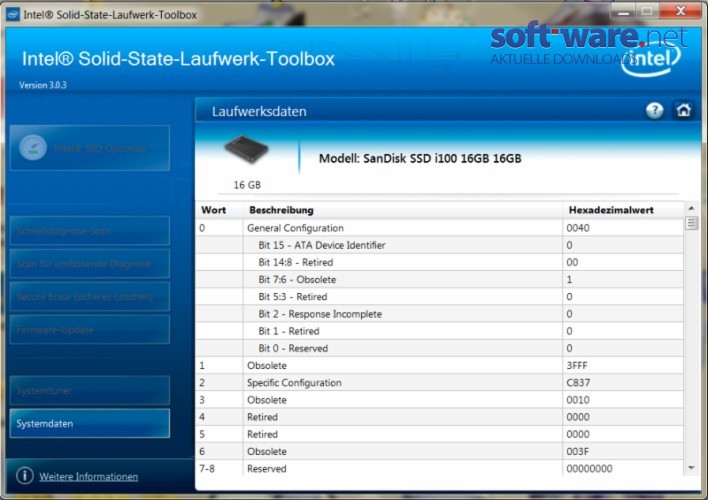Screen dimensions: 708x500
Task: Click the information circle icon
Action: 25,476
